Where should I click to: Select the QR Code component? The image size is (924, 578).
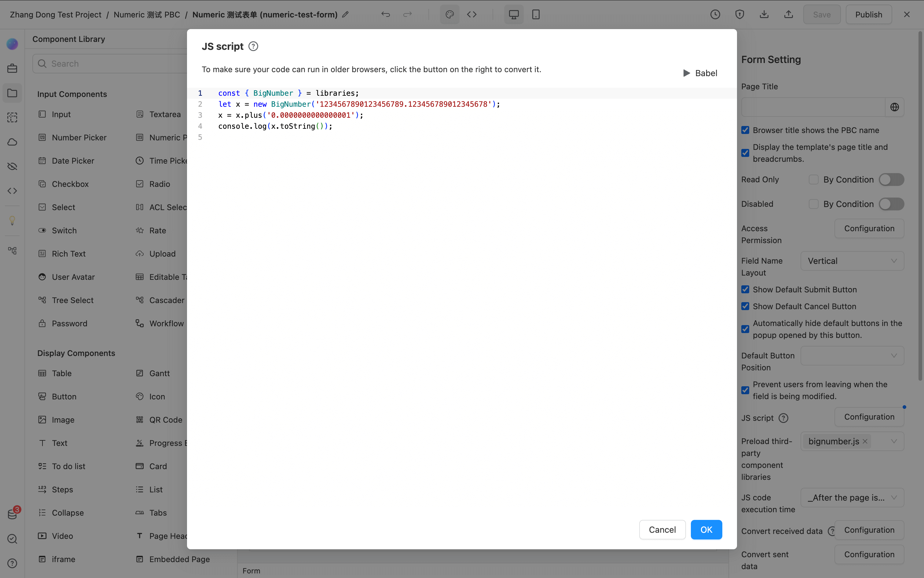point(159,420)
